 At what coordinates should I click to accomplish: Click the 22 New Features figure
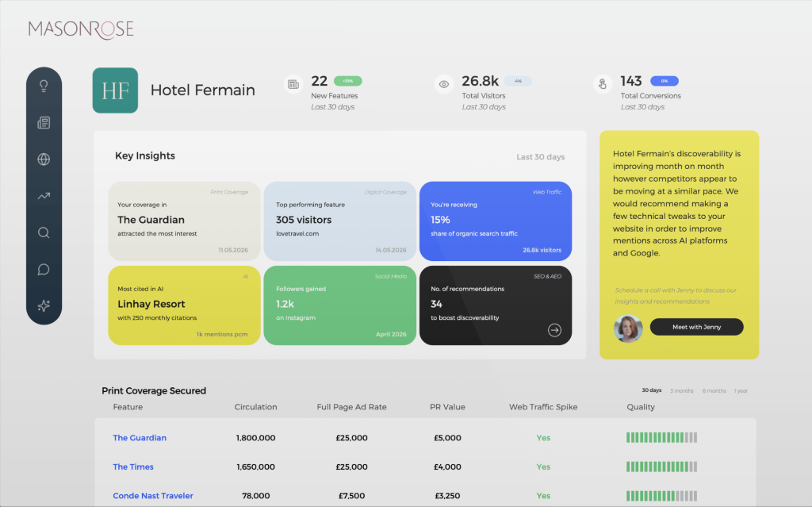[319, 81]
